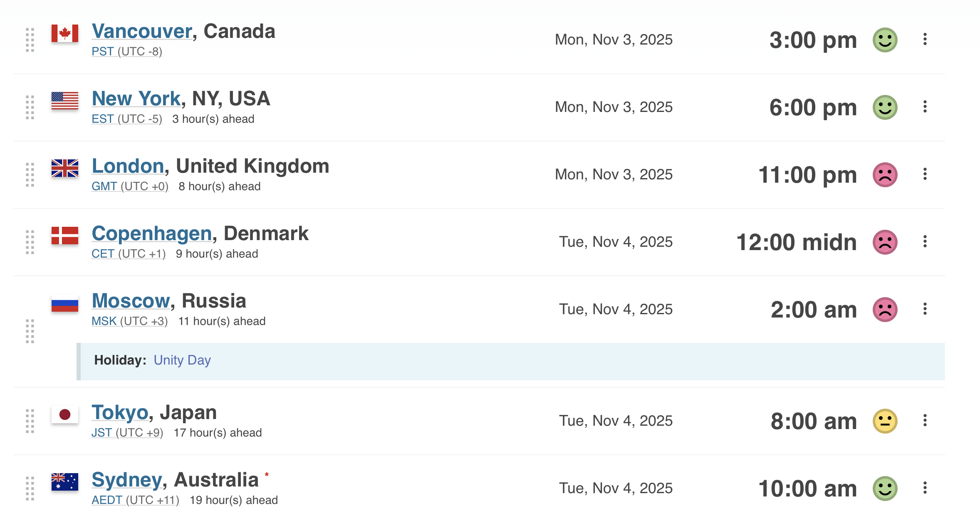
Task: Click the Australia flag icon
Action: click(x=64, y=482)
